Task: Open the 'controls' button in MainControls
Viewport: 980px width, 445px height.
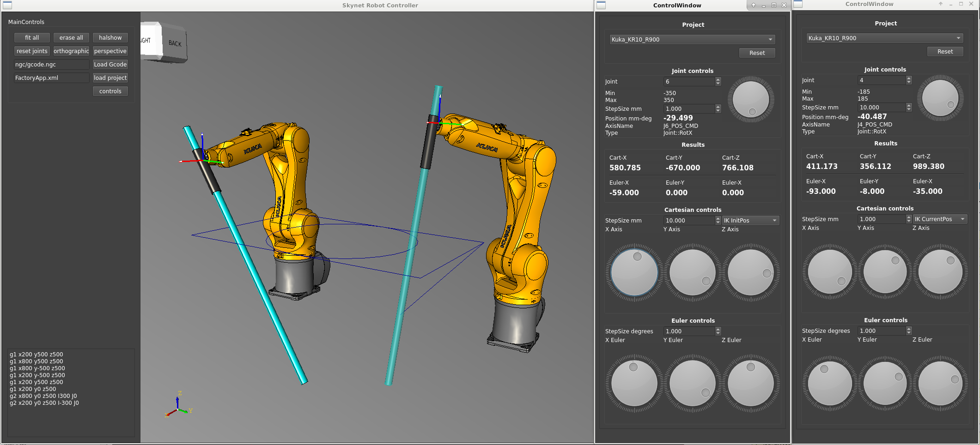Action: tap(110, 91)
